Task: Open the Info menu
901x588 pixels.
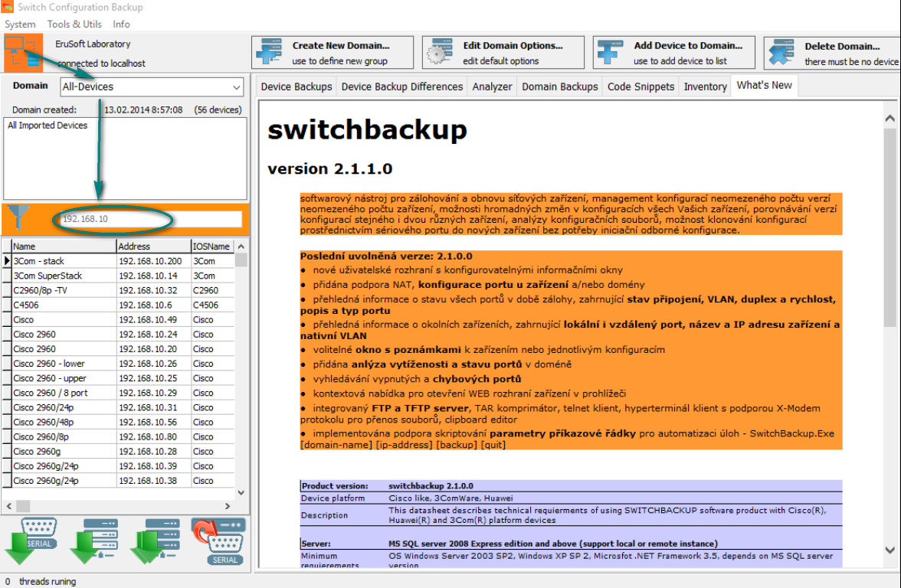Action: tap(121, 24)
